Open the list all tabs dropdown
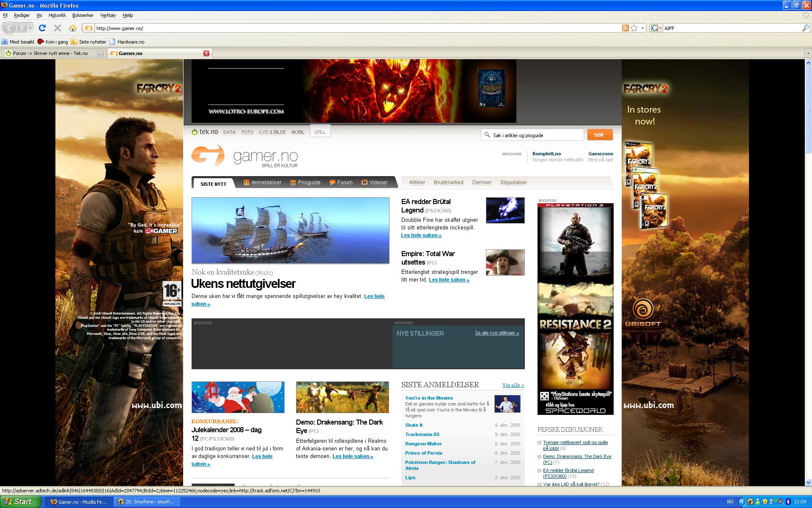This screenshot has width=812, height=508. tap(808, 53)
